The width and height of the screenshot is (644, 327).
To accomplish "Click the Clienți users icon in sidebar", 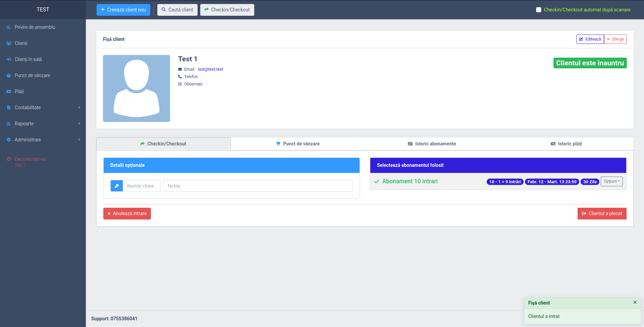I will point(9,43).
